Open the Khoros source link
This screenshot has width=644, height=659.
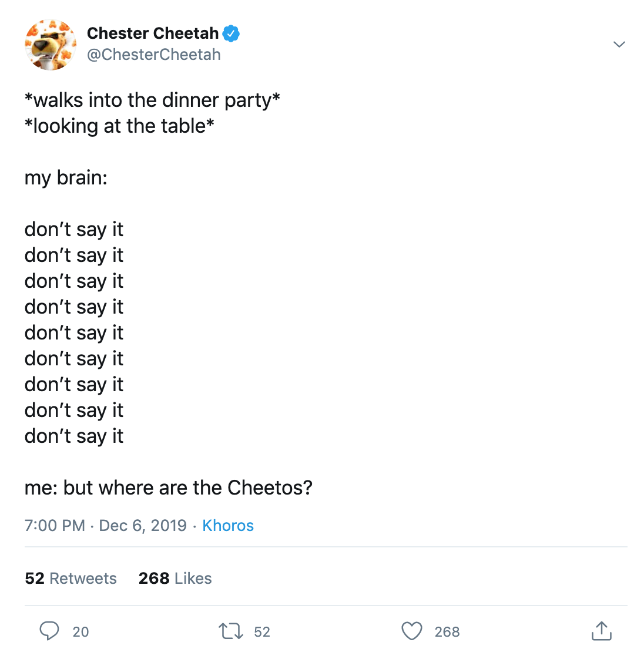click(x=228, y=525)
